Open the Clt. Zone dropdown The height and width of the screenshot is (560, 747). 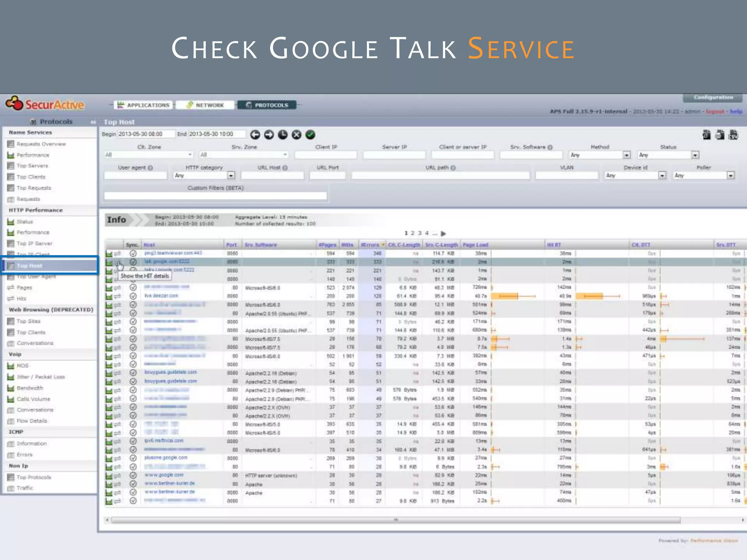pyautogui.click(x=148, y=155)
